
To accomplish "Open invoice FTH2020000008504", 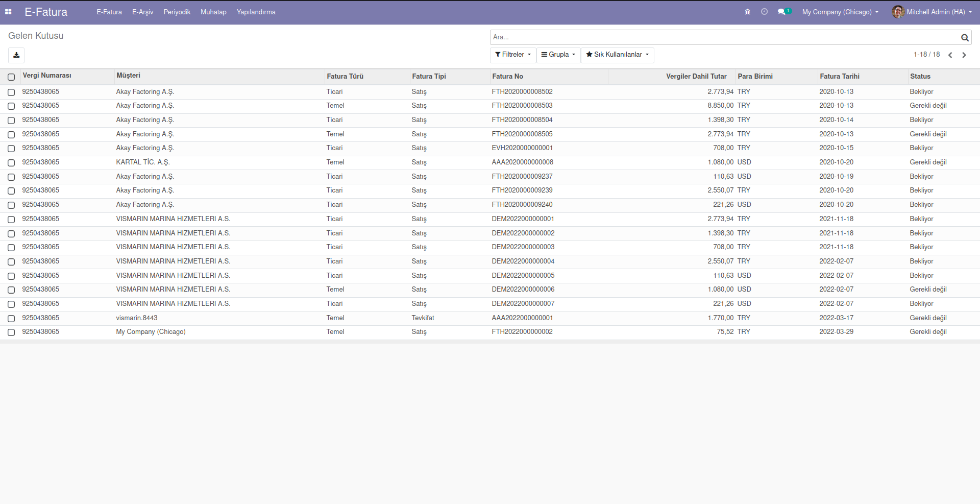I will [x=522, y=120].
